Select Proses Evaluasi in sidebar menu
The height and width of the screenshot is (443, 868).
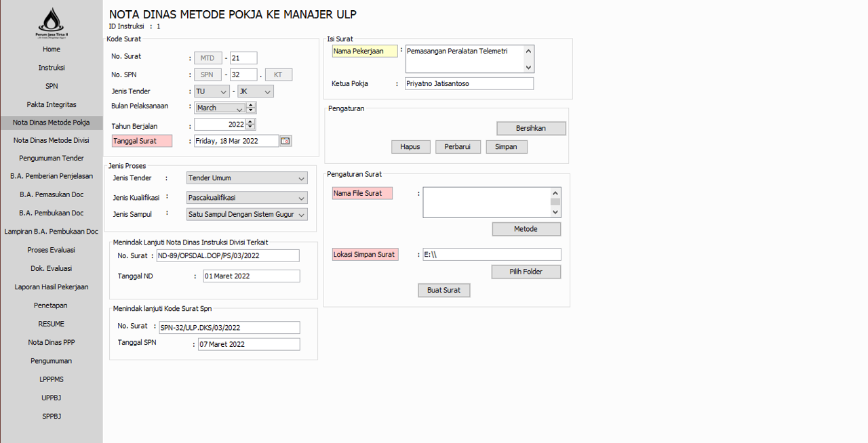(x=52, y=250)
